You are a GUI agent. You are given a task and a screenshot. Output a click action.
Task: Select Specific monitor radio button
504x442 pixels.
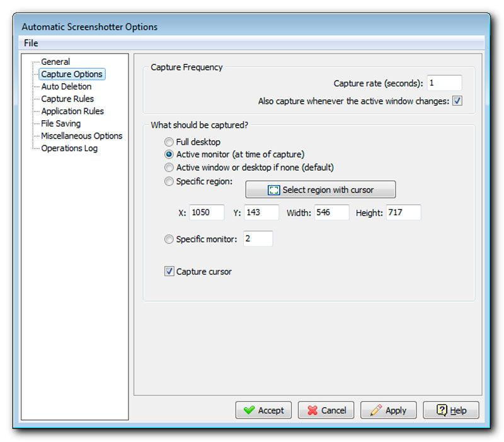pyautogui.click(x=169, y=239)
